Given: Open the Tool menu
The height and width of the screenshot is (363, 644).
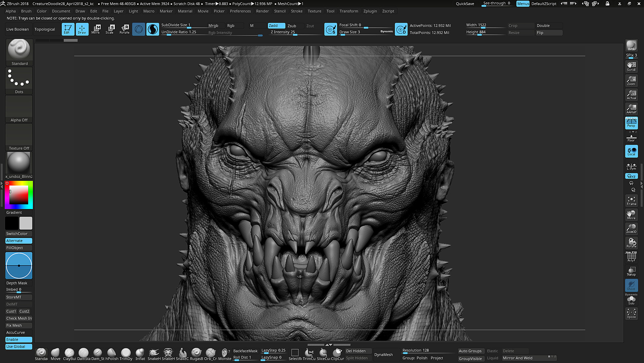Looking at the screenshot, I should pos(330,11).
